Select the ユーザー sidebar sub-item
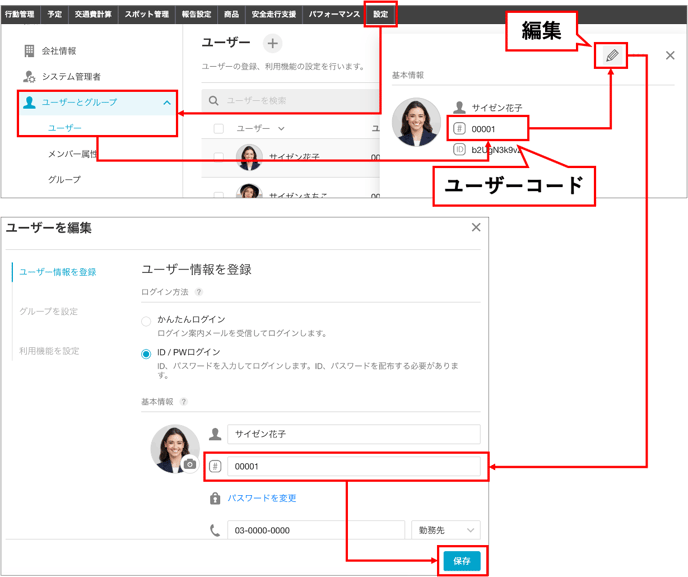This screenshot has width=688, height=577. click(x=64, y=128)
